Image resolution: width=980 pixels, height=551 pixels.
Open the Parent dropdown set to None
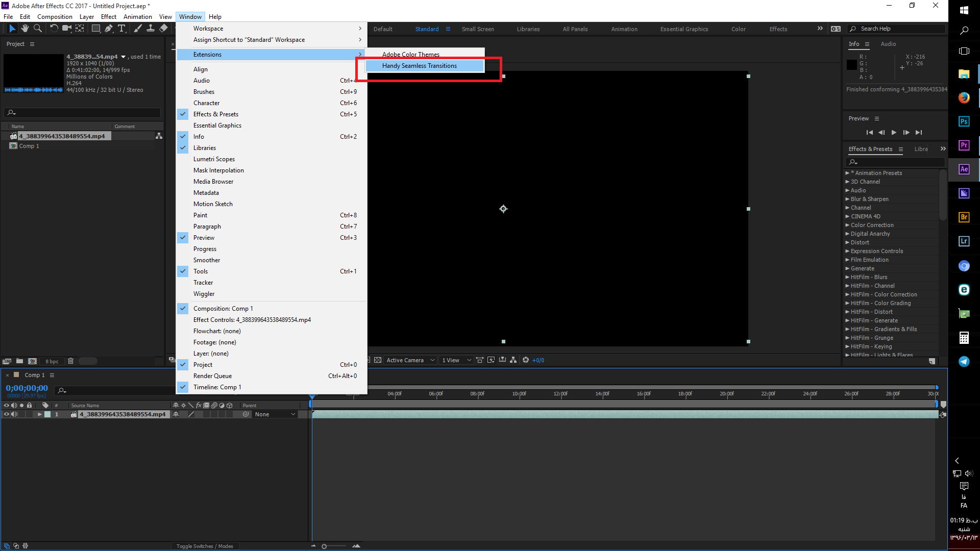point(275,414)
